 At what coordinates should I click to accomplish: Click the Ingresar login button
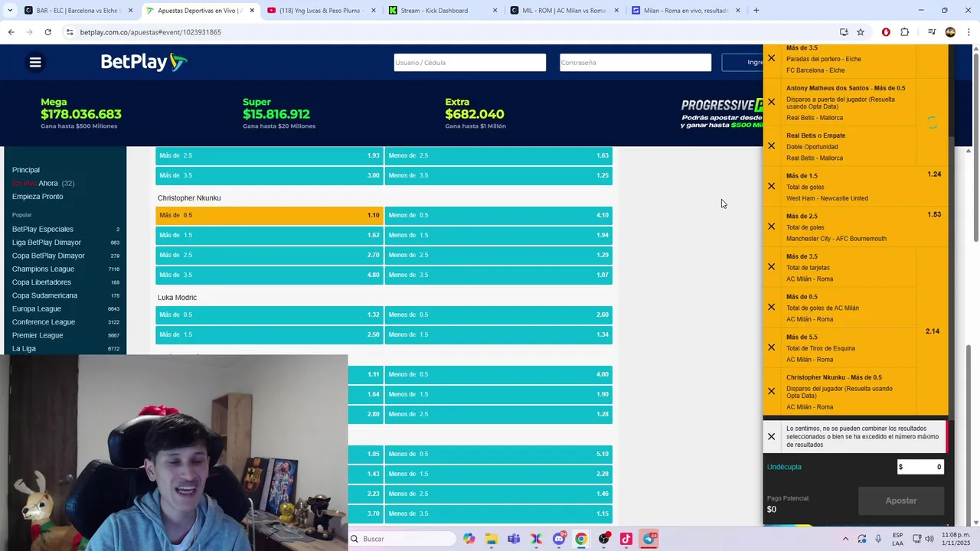click(x=742, y=63)
